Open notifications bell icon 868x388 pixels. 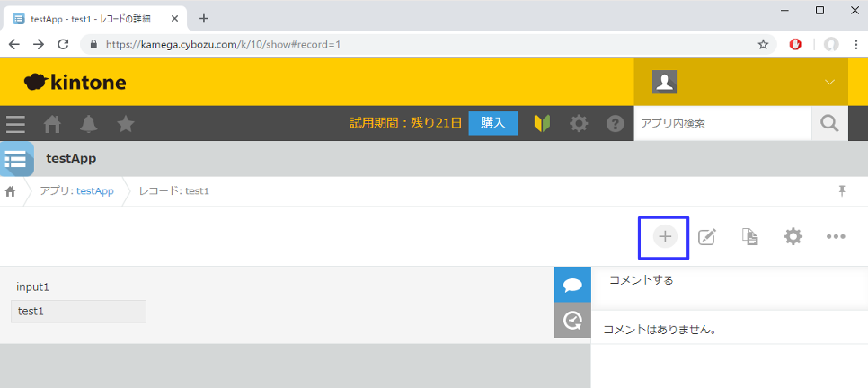[x=89, y=124]
